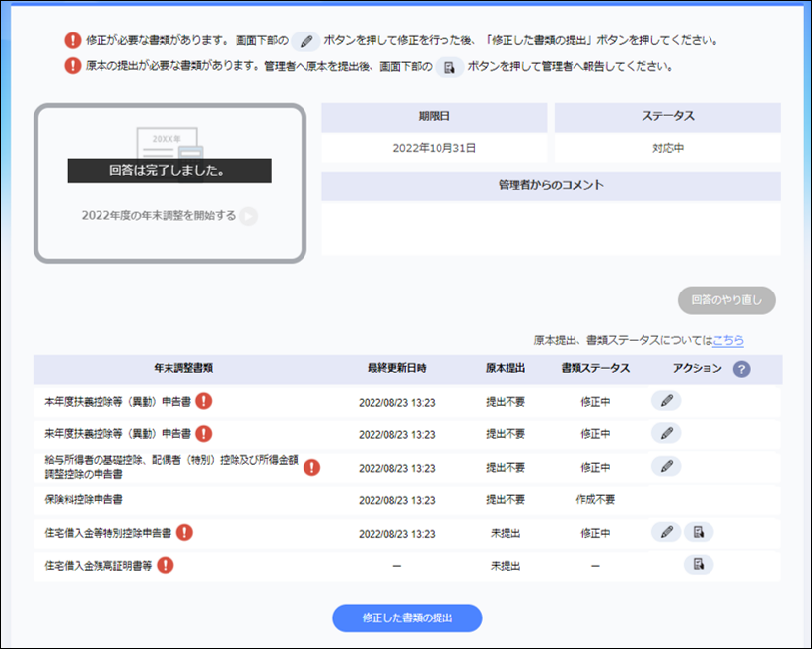Report original submission for 住宅借入金等特別控除申告書

[x=698, y=533]
